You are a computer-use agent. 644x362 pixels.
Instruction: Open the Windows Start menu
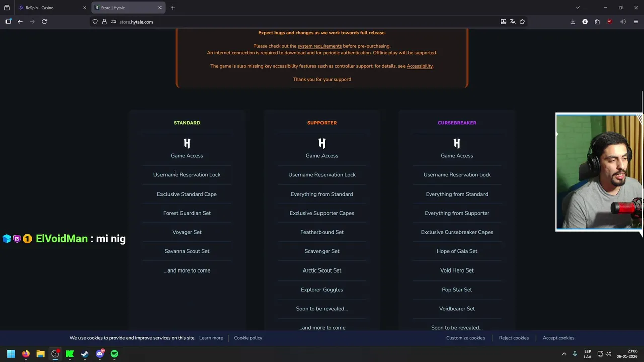pyautogui.click(x=11, y=354)
